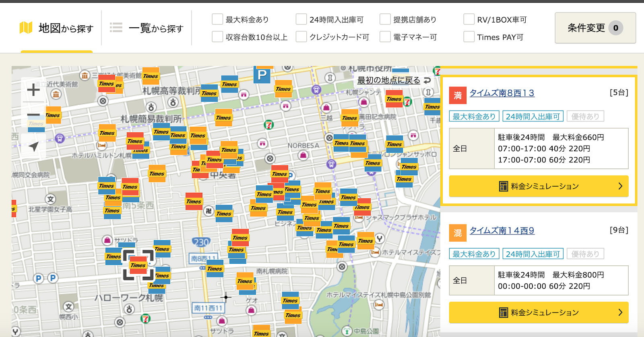Click the map icon beside 地図から探す
The height and width of the screenshot is (337, 644).
click(26, 28)
